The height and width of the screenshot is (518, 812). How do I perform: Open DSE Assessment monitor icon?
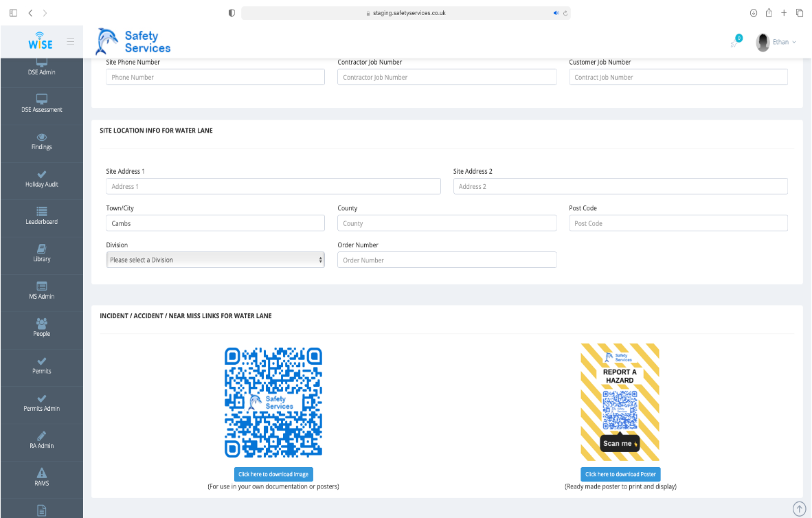coord(42,99)
